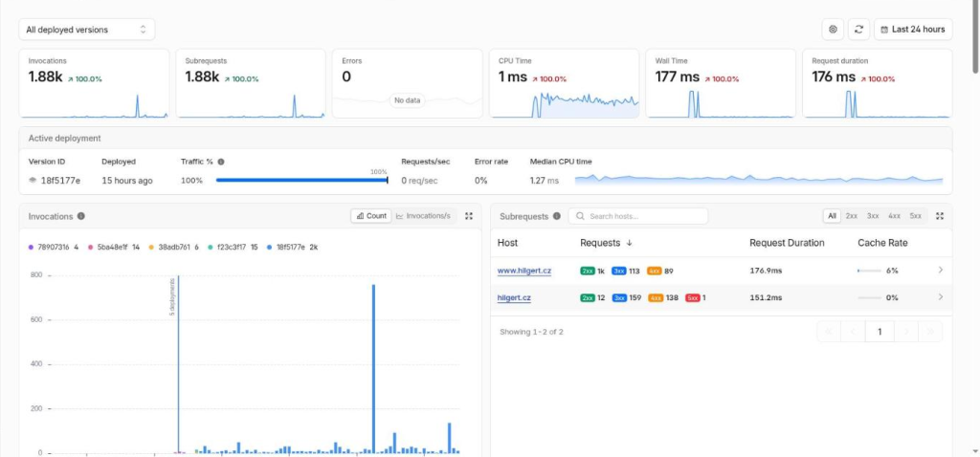Screen dimensions: 980x457
Task: Go to previous page of subrequests
Action: [853, 332]
